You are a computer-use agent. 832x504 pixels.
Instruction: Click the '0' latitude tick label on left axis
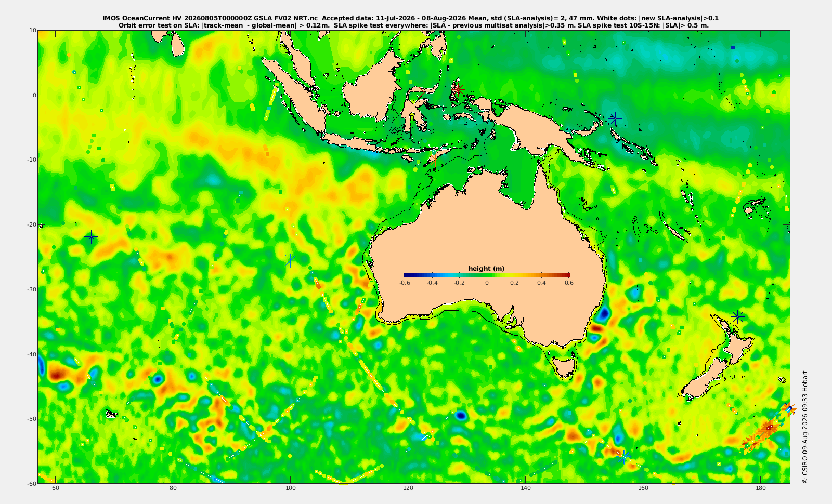tap(34, 95)
